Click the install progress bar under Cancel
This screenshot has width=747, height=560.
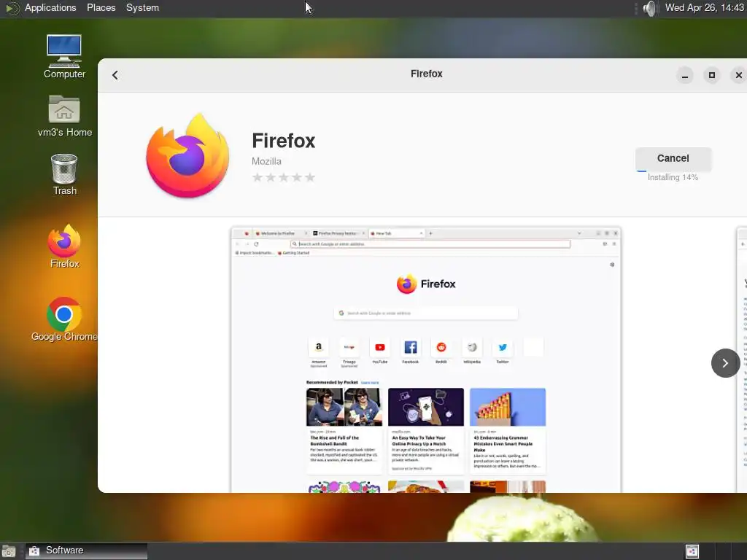(x=673, y=171)
